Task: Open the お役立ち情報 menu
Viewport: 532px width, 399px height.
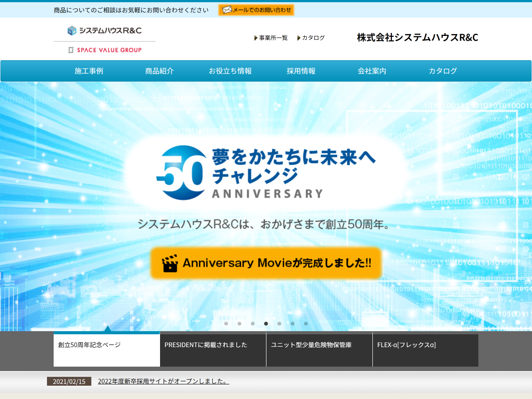Action: [230, 71]
